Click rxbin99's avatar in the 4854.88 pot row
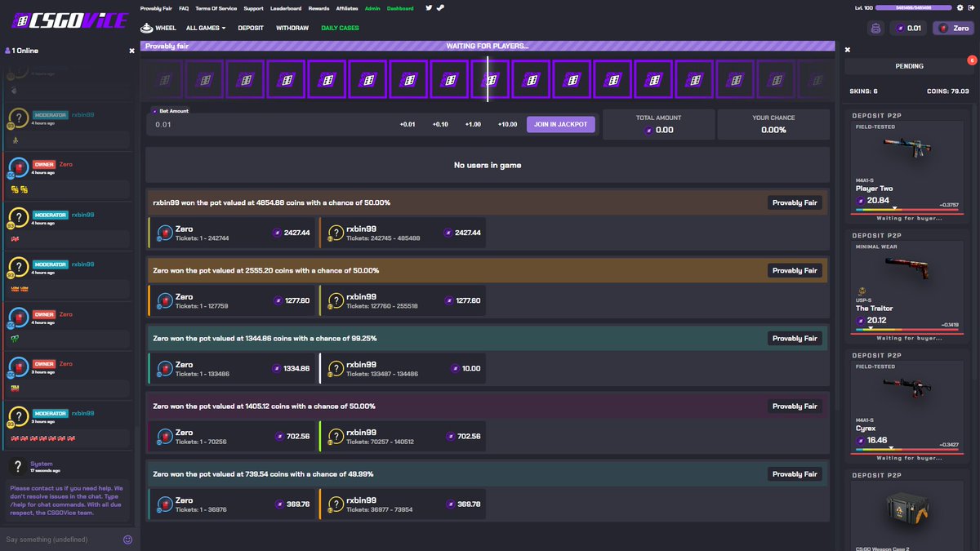The width and height of the screenshot is (980, 551). click(335, 233)
